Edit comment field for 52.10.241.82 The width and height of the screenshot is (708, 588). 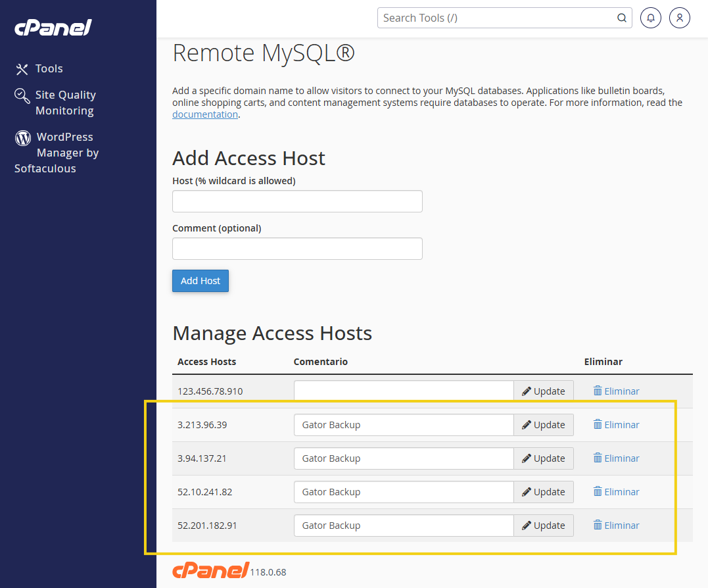pyautogui.click(x=404, y=492)
